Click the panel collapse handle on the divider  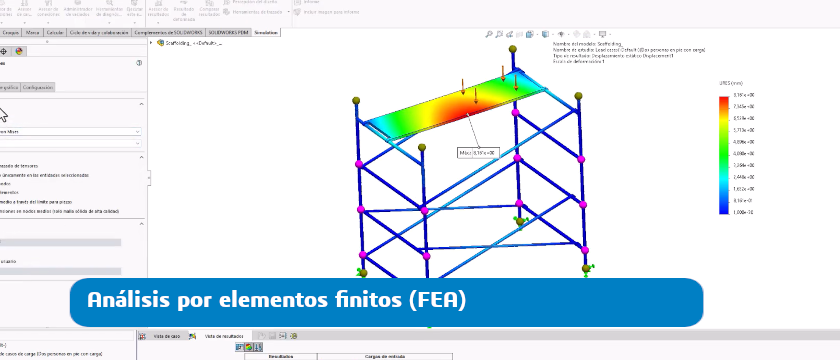point(149,177)
